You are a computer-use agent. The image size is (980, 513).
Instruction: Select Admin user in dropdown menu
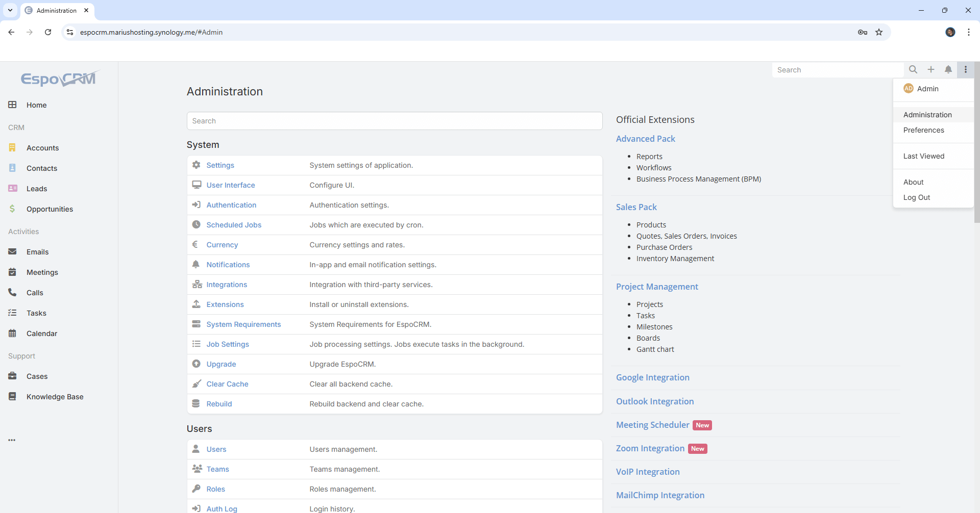click(x=933, y=88)
